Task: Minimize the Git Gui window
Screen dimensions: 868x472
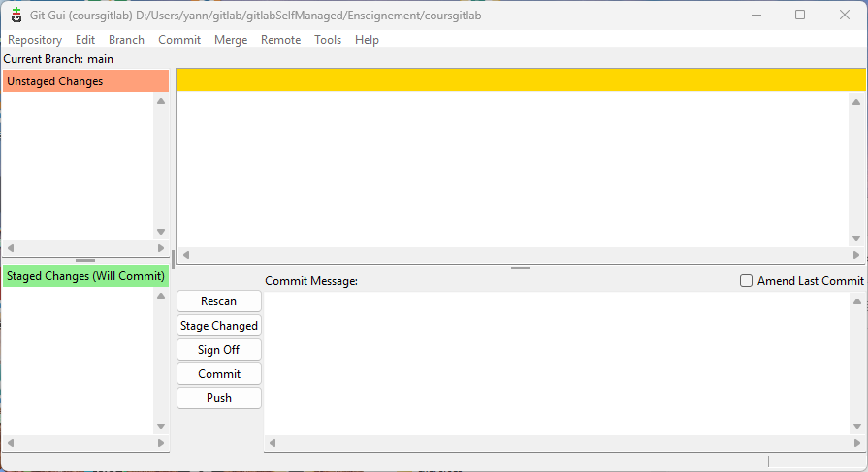Action: pyautogui.click(x=756, y=15)
